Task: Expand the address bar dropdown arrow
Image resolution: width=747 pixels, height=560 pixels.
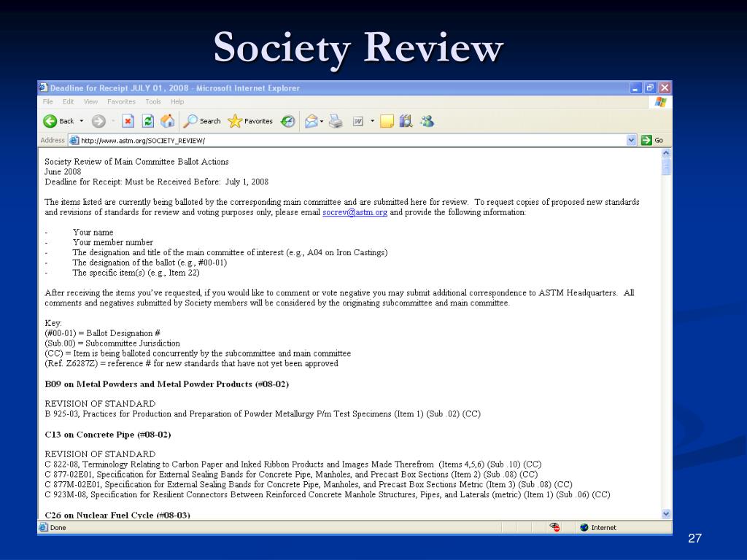Action: 631,140
